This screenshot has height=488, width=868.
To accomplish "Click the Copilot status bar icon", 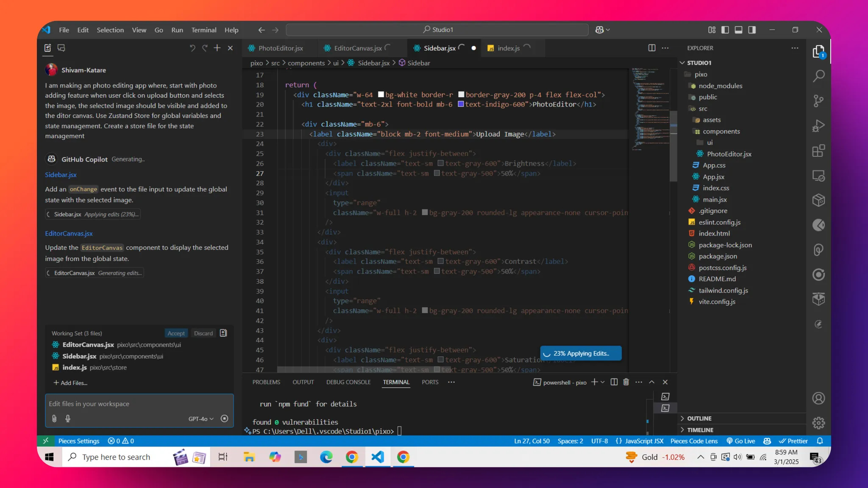I will point(767,441).
